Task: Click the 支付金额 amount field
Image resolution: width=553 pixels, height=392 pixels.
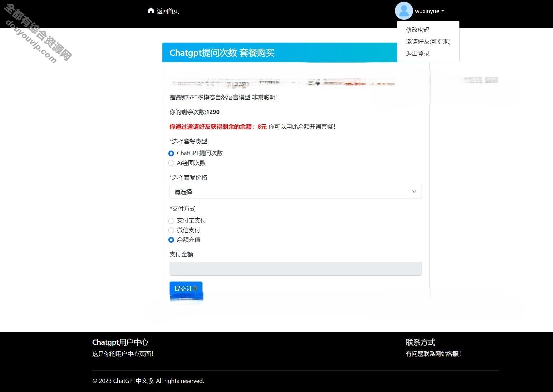Action: tap(295, 269)
